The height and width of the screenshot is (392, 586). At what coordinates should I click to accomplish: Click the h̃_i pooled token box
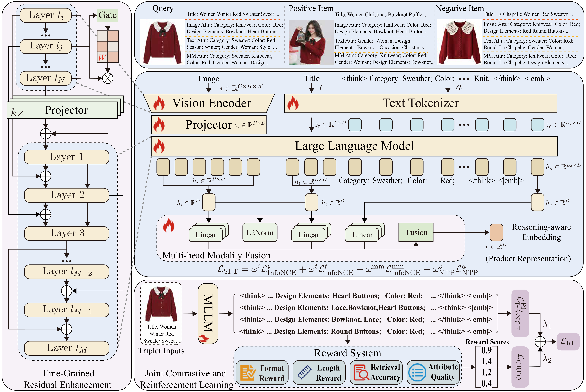tap(209, 202)
